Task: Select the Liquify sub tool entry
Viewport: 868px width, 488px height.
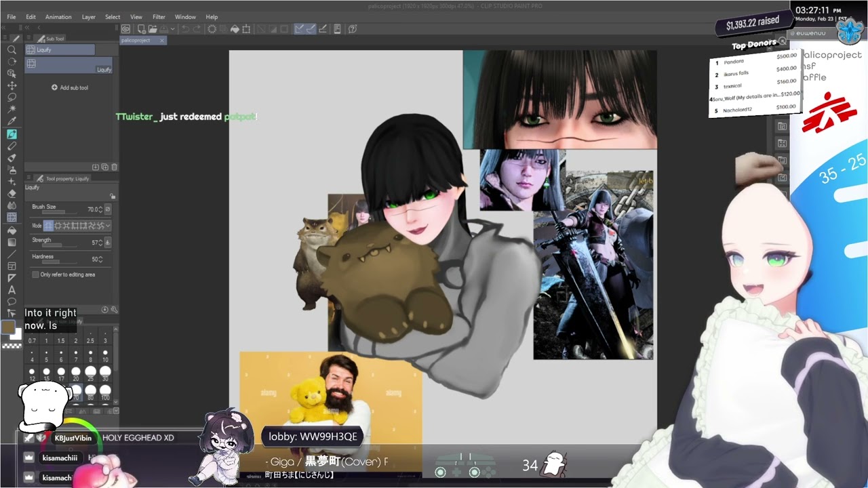Action: [69, 65]
